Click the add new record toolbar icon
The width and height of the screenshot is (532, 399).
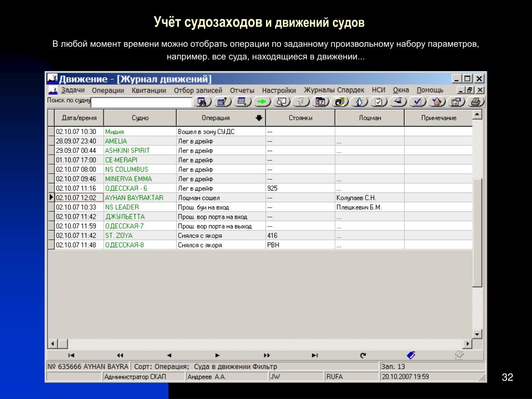[242, 101]
